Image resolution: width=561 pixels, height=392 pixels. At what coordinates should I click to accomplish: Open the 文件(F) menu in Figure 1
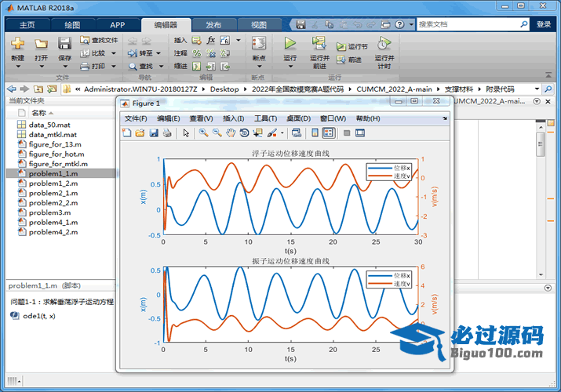(x=136, y=118)
